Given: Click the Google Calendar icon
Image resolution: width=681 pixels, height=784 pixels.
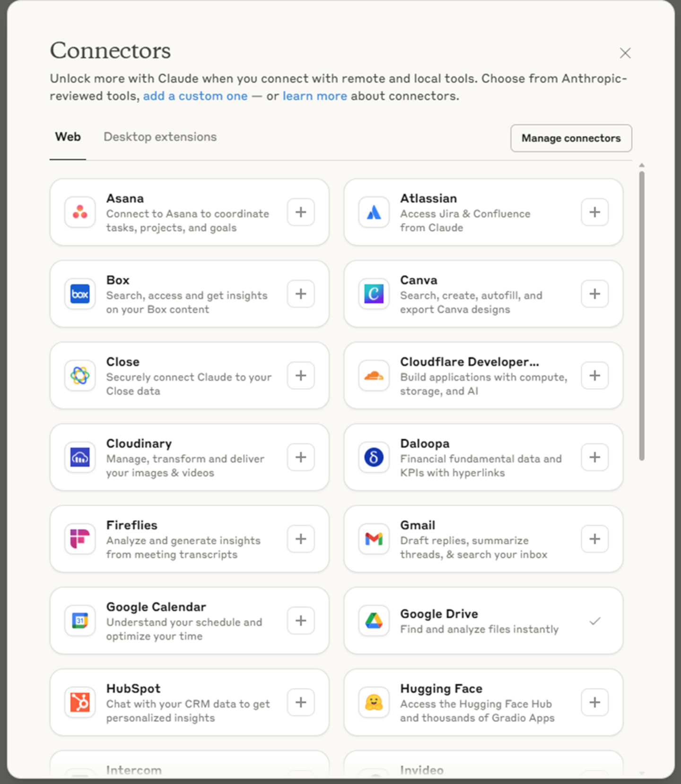Looking at the screenshot, I should tap(80, 620).
